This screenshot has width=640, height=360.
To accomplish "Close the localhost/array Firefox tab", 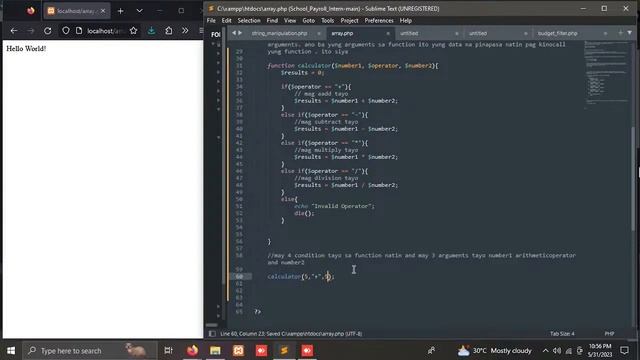I will (x=103, y=11).
